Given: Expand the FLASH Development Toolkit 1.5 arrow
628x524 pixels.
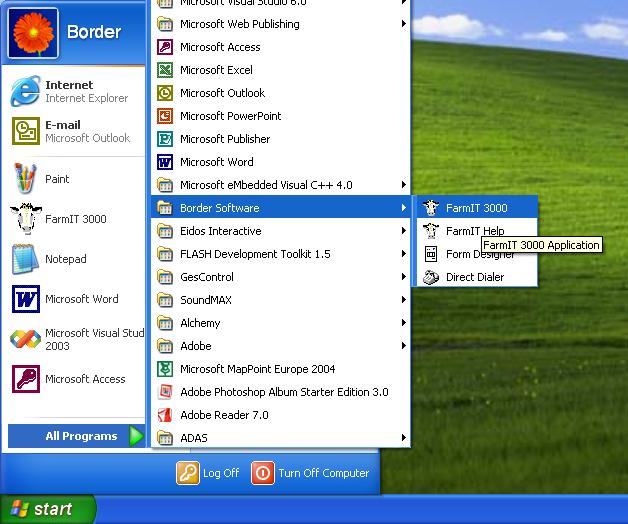Looking at the screenshot, I should (x=404, y=254).
